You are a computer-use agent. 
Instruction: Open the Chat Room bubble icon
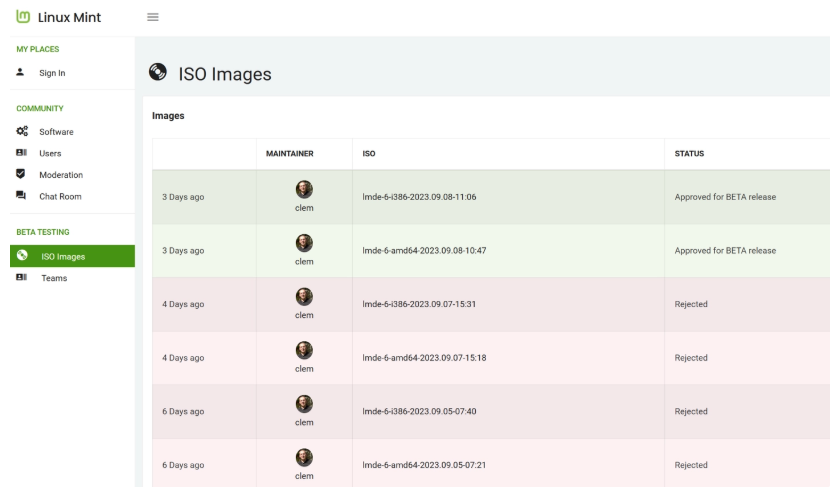(21, 195)
